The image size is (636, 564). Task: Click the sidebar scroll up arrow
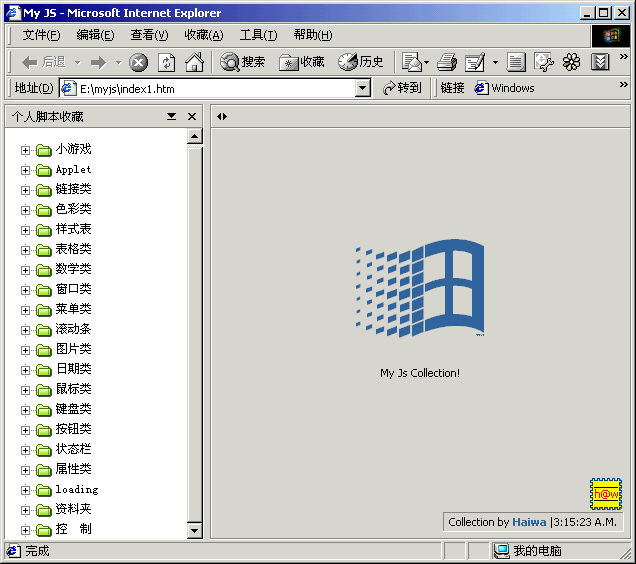195,136
